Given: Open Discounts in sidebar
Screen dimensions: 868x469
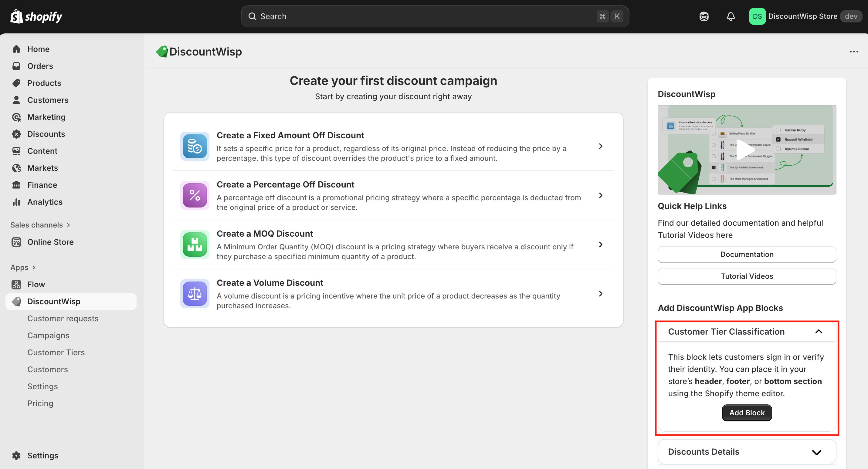Looking at the screenshot, I should (x=46, y=134).
